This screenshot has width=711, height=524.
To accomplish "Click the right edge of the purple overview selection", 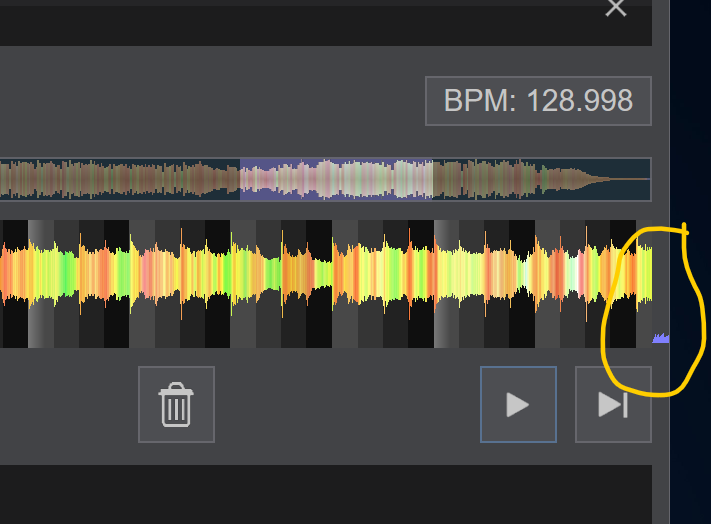I will [x=432, y=180].
